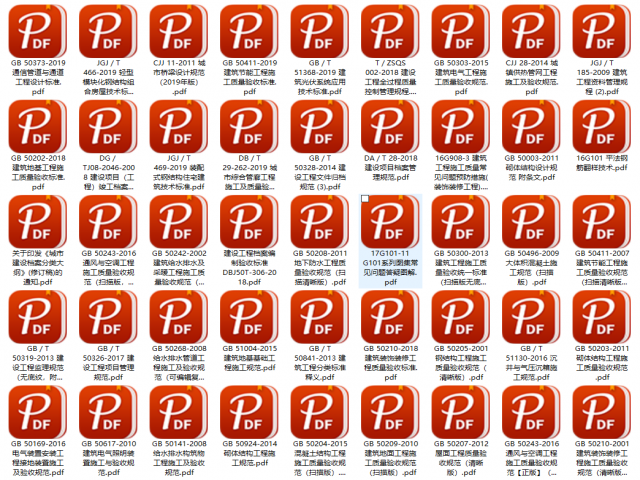This screenshot has height=480, width=640.
Task: Tick the checkbox on the 17G101-11 file
Action: [x=365, y=199]
